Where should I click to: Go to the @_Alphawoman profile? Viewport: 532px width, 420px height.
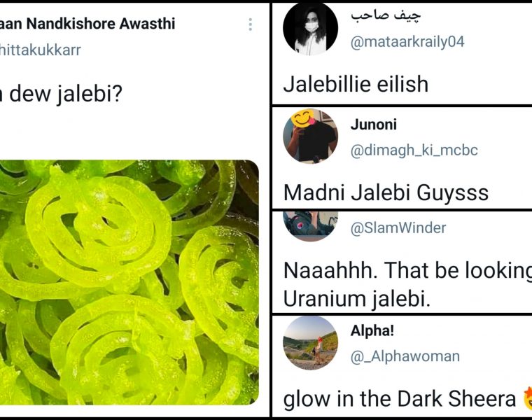click(x=405, y=356)
